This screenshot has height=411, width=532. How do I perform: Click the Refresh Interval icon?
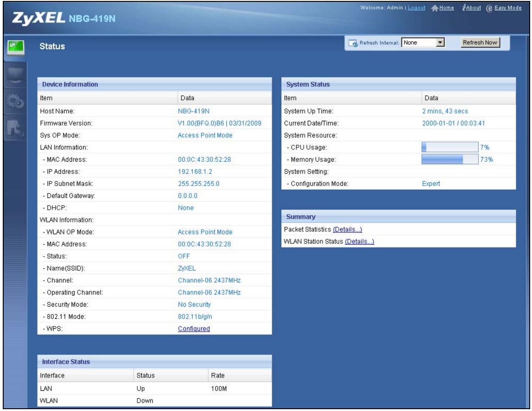(353, 43)
